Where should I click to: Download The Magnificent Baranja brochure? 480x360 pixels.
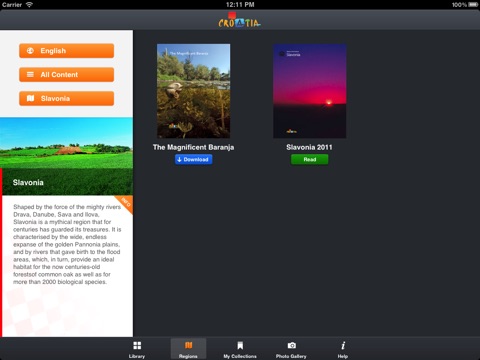tap(193, 159)
